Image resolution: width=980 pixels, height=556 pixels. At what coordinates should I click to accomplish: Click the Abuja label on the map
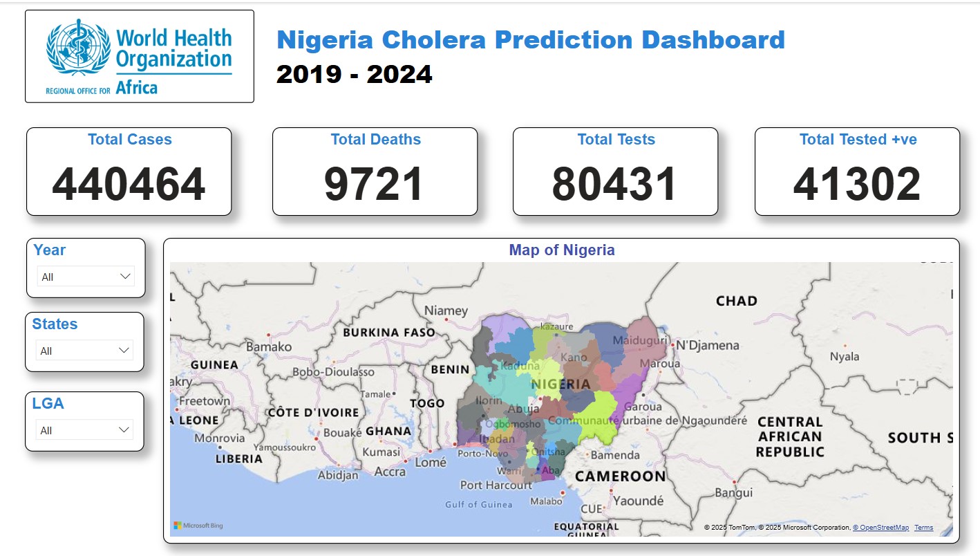pos(524,409)
